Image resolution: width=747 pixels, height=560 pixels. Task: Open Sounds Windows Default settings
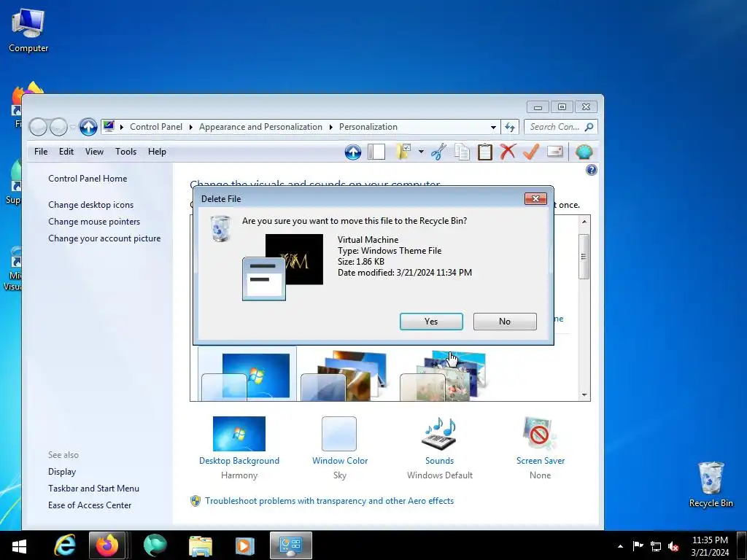coord(440,448)
